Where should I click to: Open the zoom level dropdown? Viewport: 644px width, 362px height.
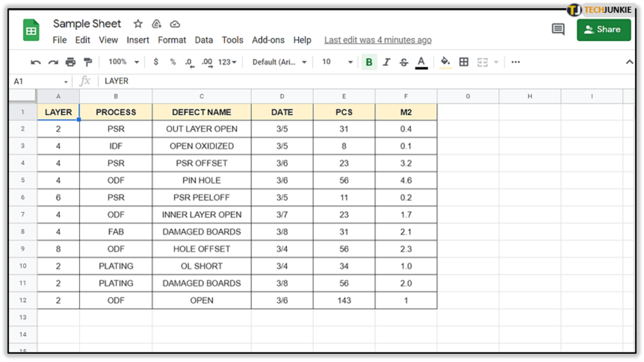click(x=121, y=61)
